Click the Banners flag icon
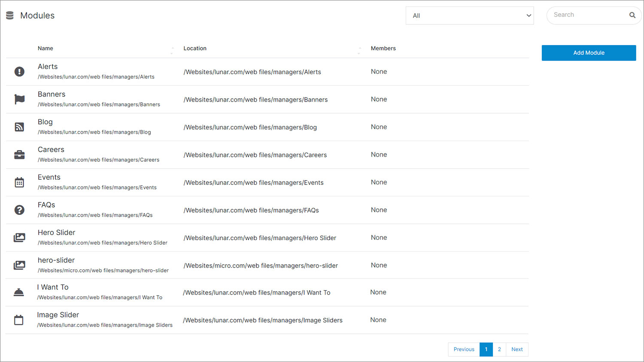Image resolution: width=644 pixels, height=362 pixels. [19, 99]
